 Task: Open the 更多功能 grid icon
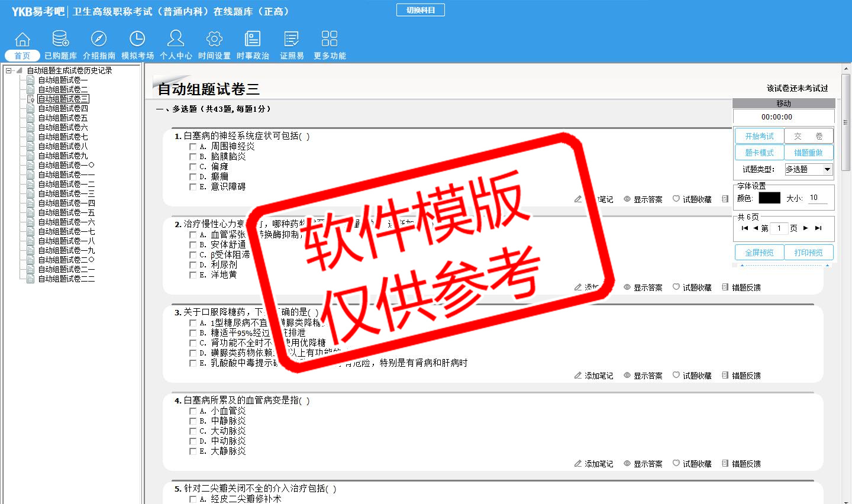(330, 40)
